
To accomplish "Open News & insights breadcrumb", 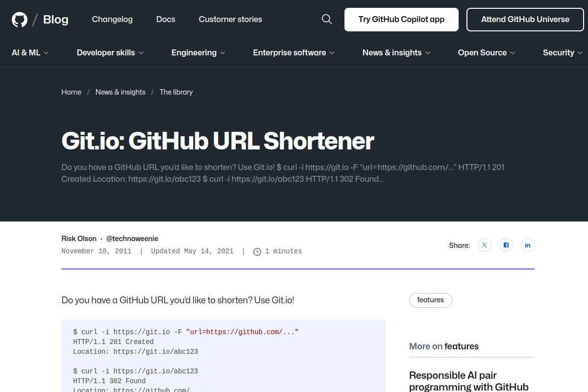I will coord(121,92).
